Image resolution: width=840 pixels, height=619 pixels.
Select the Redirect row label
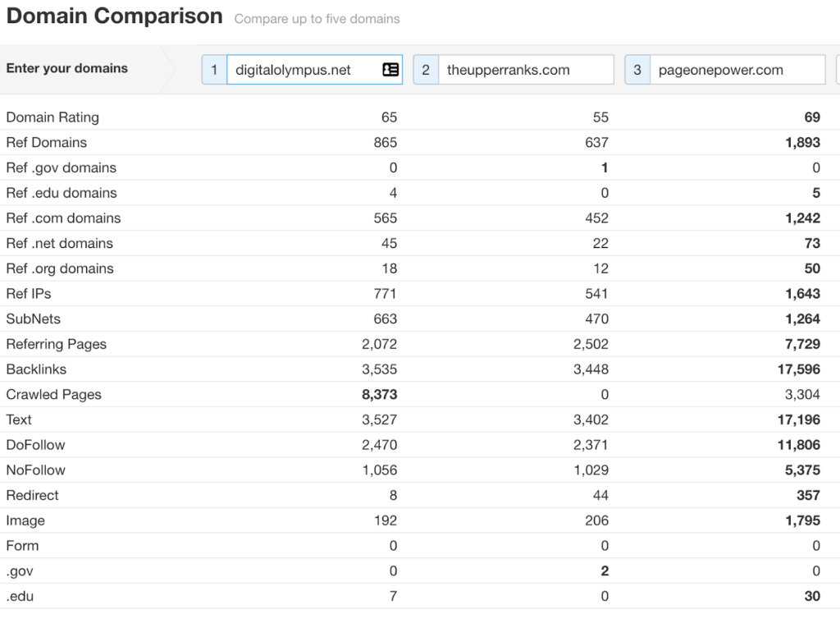coord(32,495)
